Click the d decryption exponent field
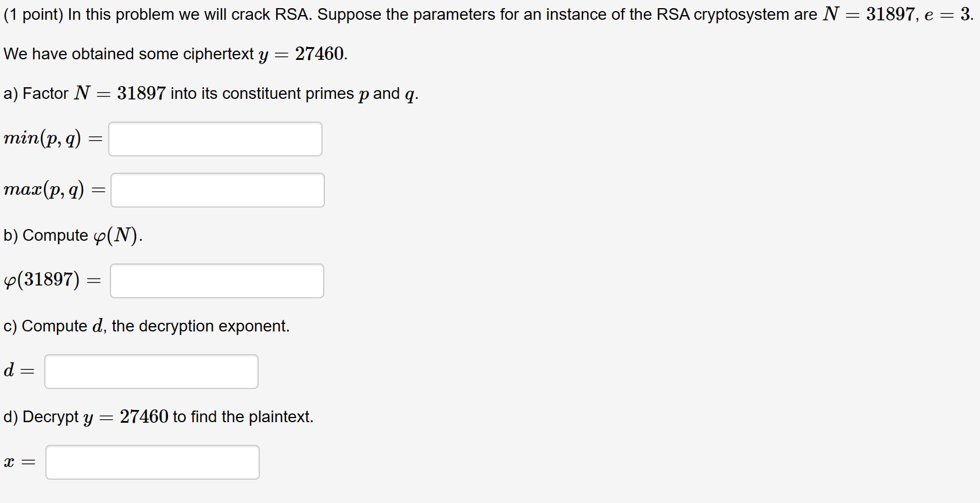 [x=151, y=371]
